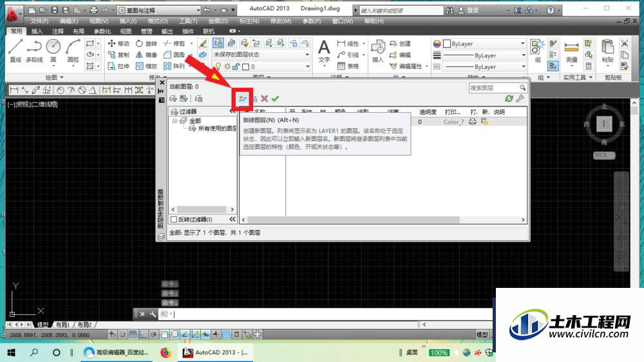The image size is (644, 362).
Task: Open layer manager settings wrench icon
Action: 520,99
